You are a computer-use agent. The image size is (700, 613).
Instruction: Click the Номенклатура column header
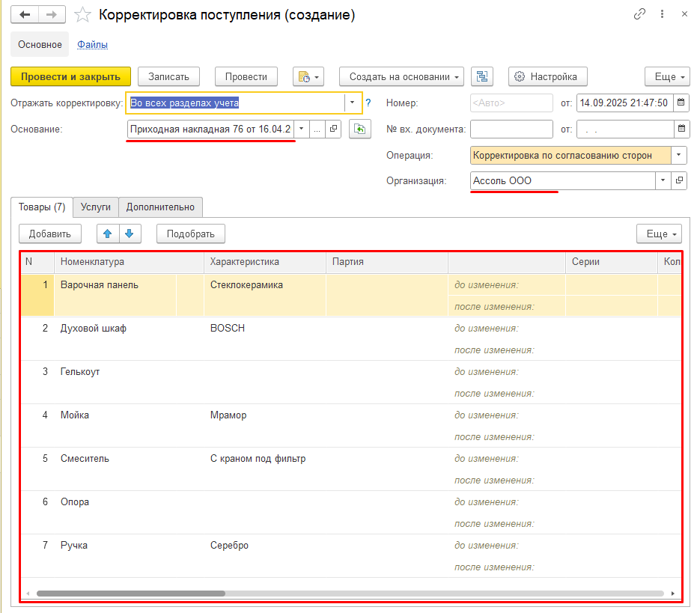click(x=129, y=262)
